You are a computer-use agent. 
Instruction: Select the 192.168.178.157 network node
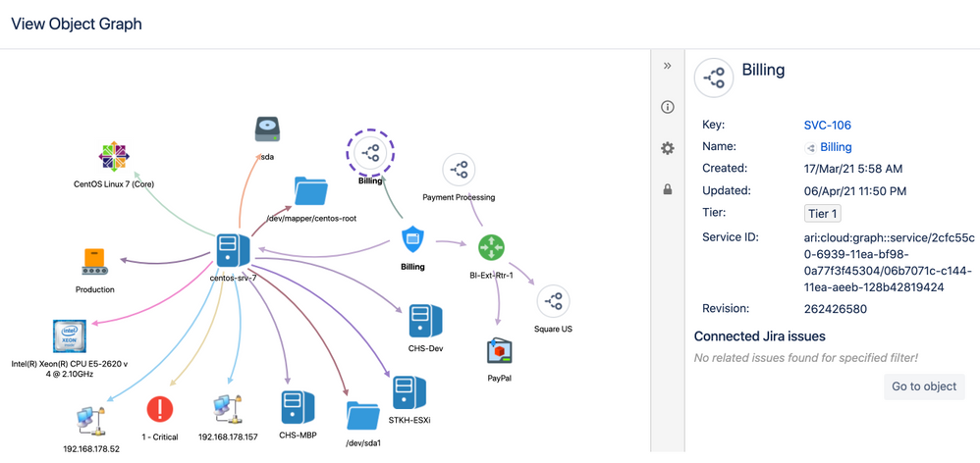[228, 409]
